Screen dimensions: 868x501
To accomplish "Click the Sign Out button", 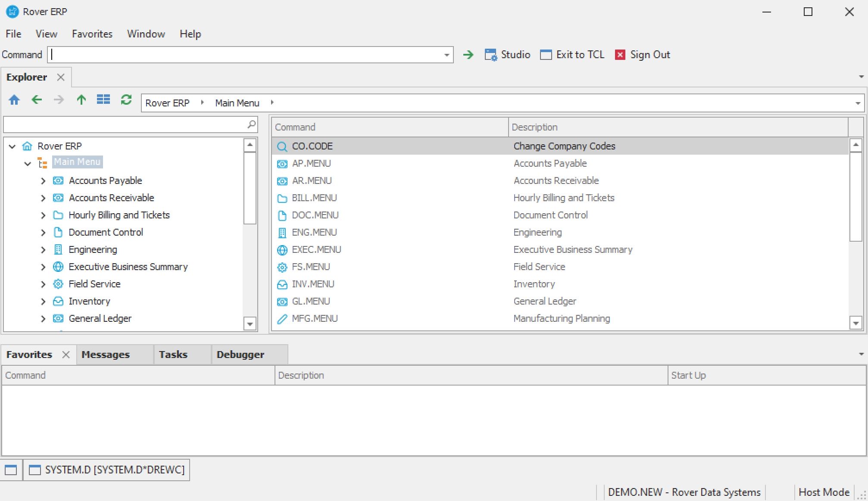I will [x=643, y=55].
